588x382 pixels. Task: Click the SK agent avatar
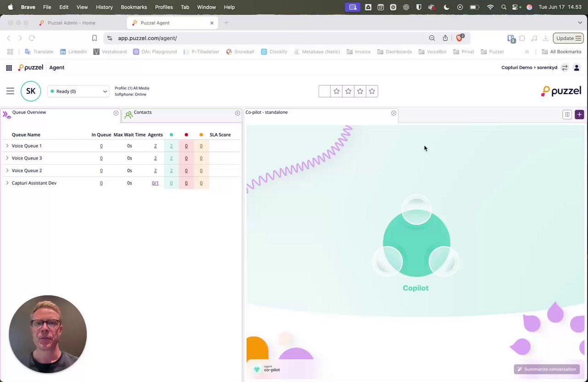click(31, 91)
